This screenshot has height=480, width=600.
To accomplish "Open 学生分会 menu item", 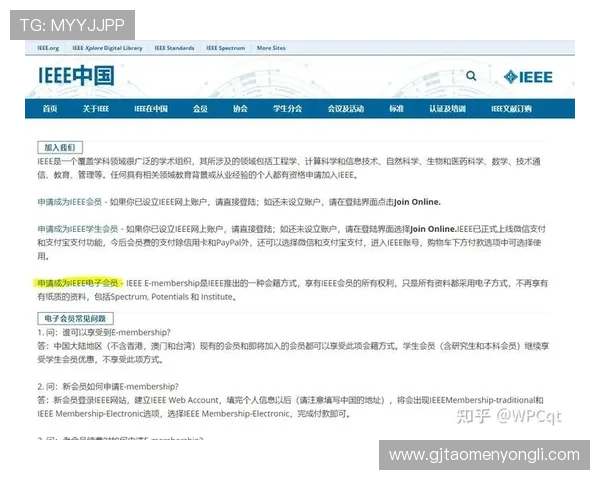I will (288, 109).
